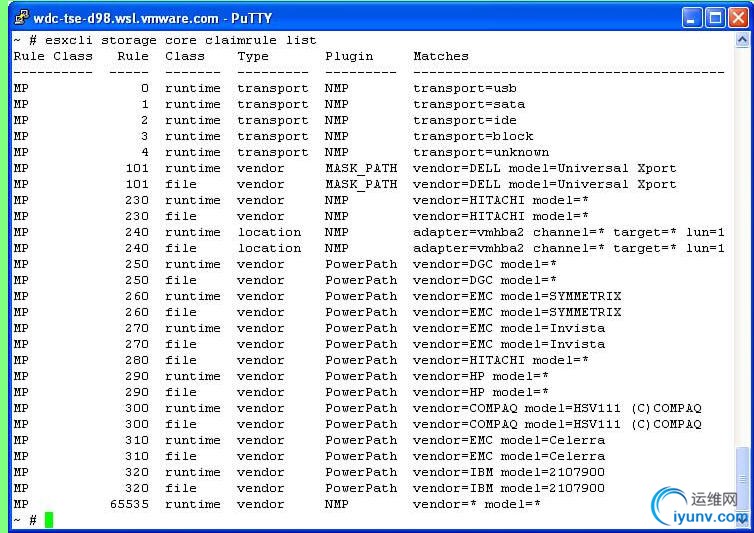
Task: Maximize the PuTTY window
Action: pyautogui.click(x=715, y=18)
